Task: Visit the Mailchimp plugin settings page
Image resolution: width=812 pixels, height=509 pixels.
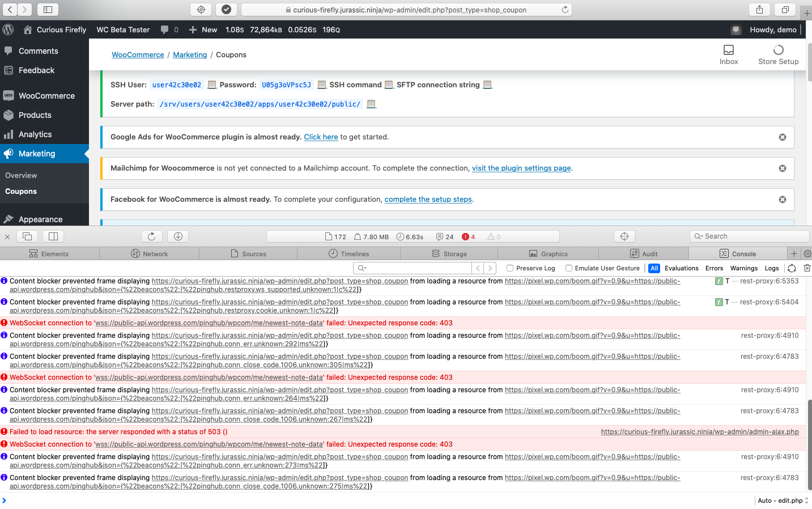Action: pyautogui.click(x=521, y=168)
